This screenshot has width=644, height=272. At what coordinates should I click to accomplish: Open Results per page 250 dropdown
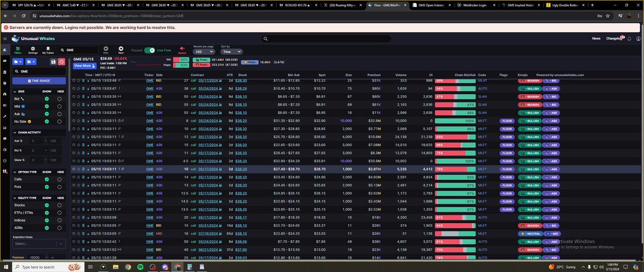[204, 52]
